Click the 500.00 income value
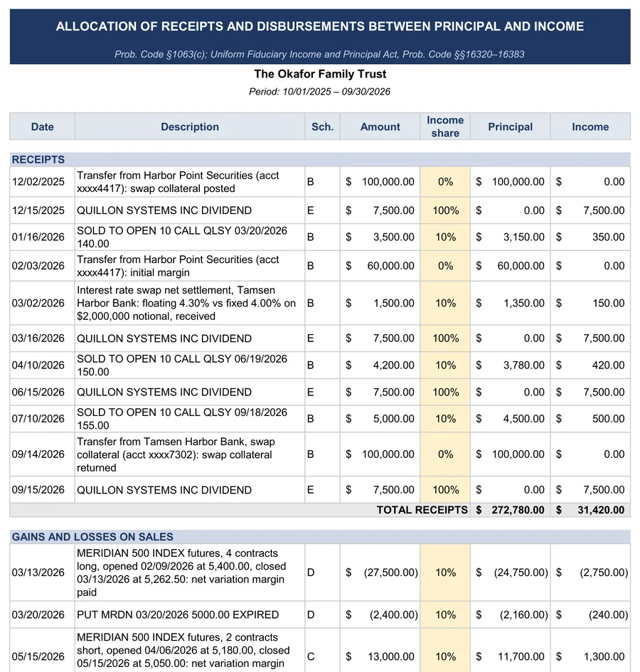 pos(608,419)
